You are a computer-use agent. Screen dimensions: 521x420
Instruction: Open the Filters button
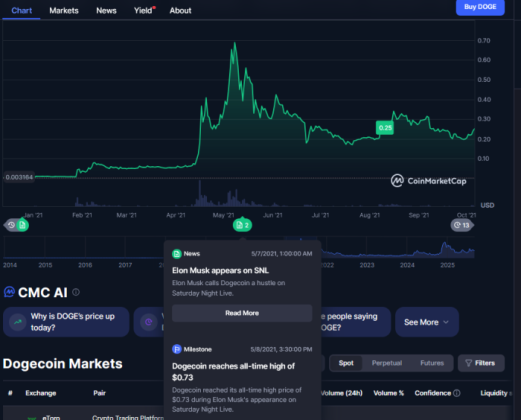[x=481, y=363]
